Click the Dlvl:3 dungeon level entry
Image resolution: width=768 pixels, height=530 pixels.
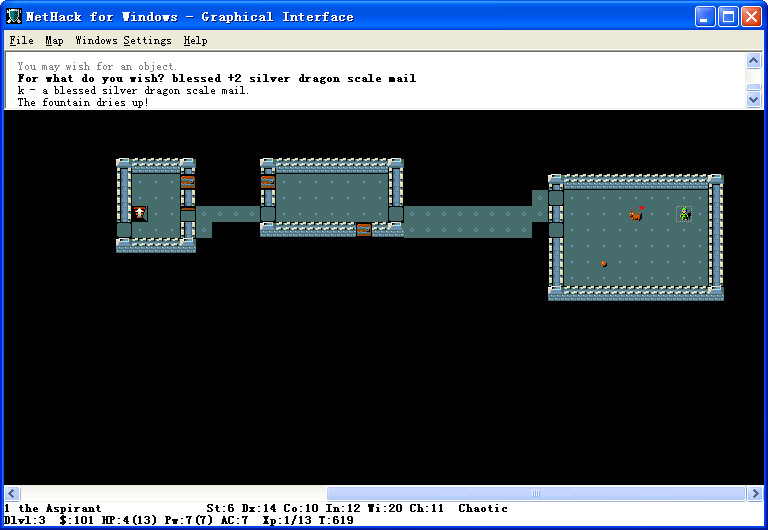pyautogui.click(x=24, y=520)
